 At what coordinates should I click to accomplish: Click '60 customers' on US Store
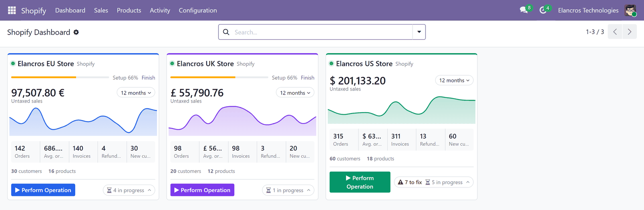click(345, 159)
